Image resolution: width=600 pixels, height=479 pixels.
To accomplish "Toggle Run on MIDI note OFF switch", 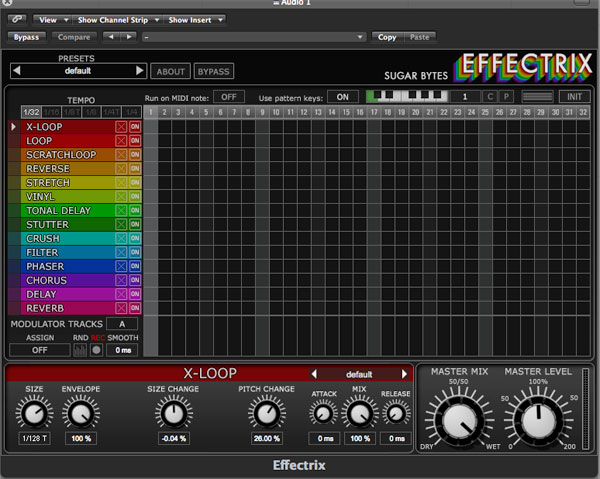I will (229, 97).
